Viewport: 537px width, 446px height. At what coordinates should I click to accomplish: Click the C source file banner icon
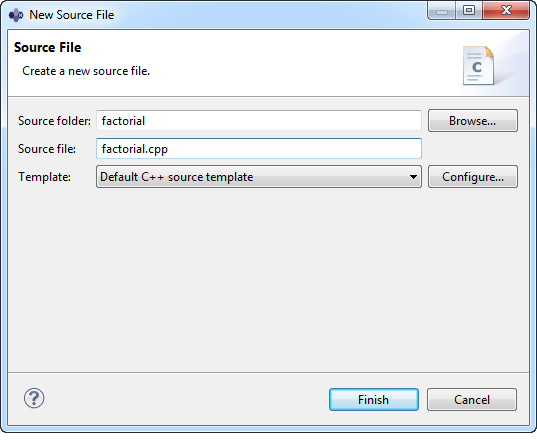point(478,65)
